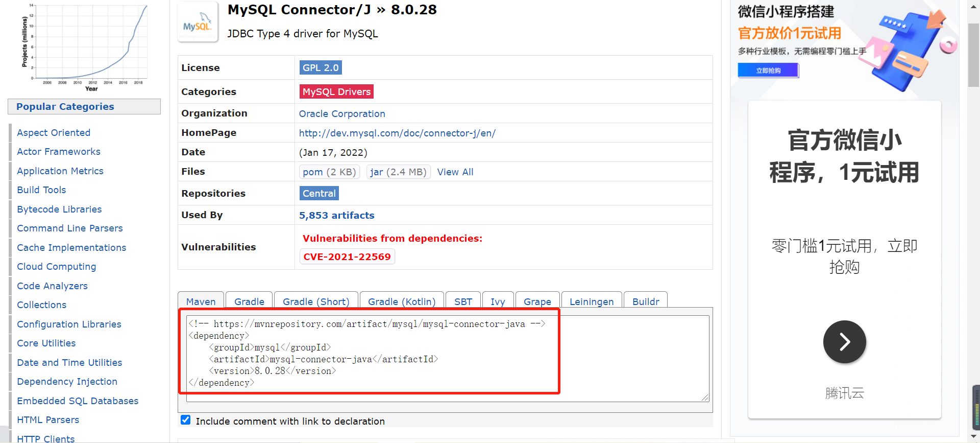
Task: Switch to the Maven tab
Action: point(201,301)
